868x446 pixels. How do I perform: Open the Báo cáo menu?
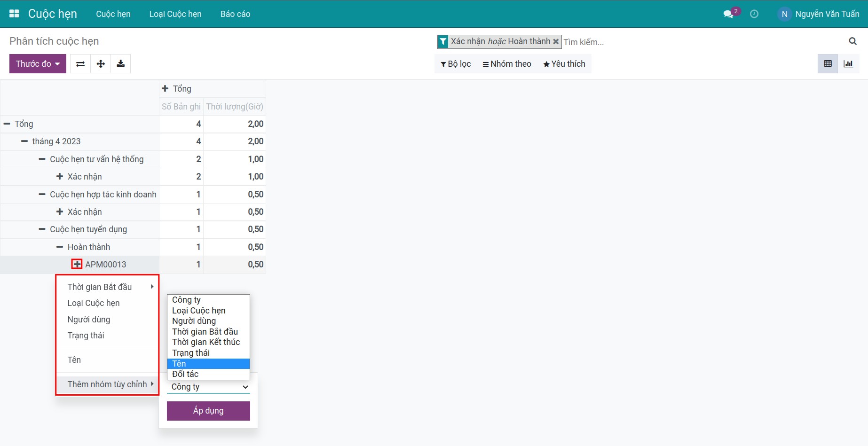coord(235,14)
